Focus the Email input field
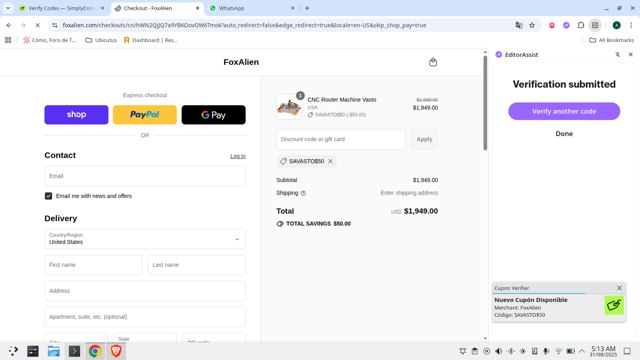The height and width of the screenshot is (360, 640). pos(145,176)
